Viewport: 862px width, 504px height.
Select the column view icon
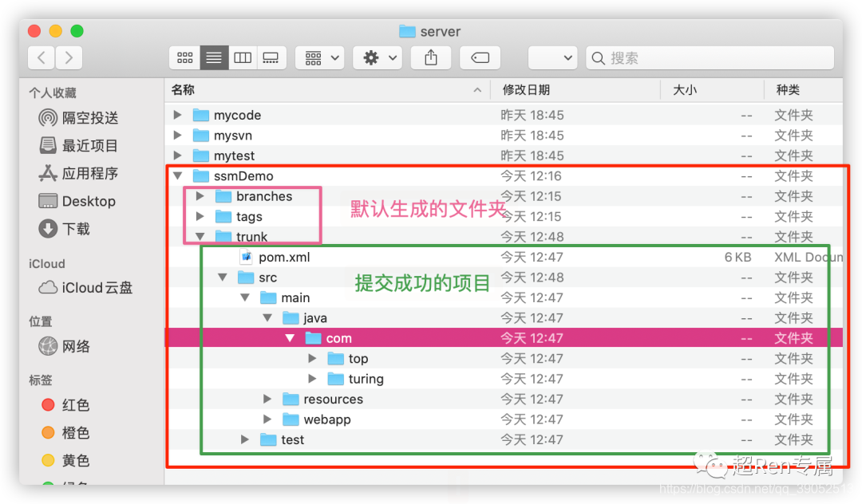[x=242, y=57]
